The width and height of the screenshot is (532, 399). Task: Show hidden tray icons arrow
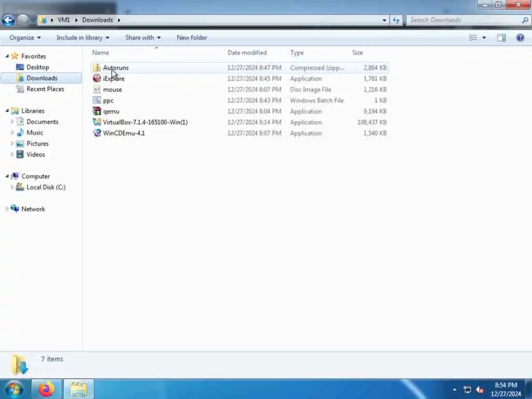455,390
